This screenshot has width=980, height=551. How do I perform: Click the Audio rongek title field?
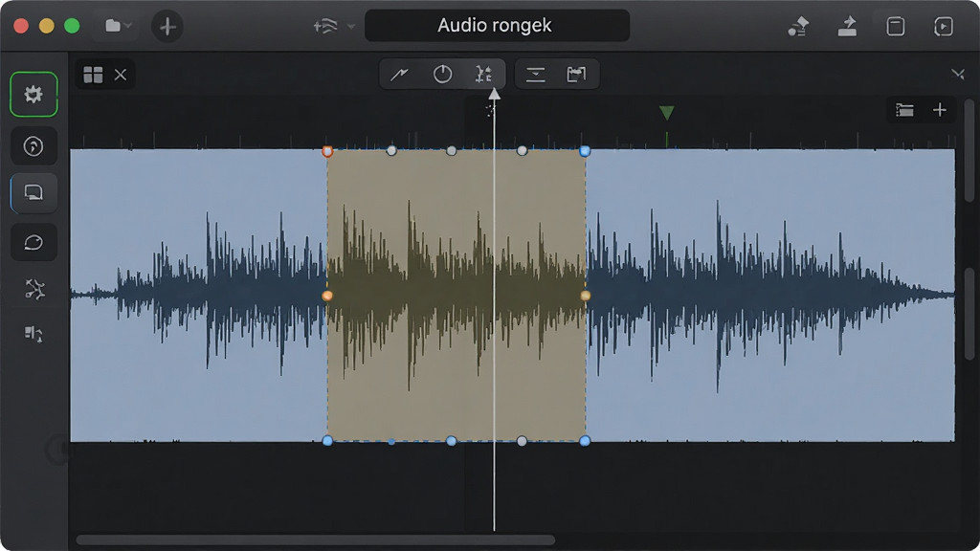click(x=497, y=26)
